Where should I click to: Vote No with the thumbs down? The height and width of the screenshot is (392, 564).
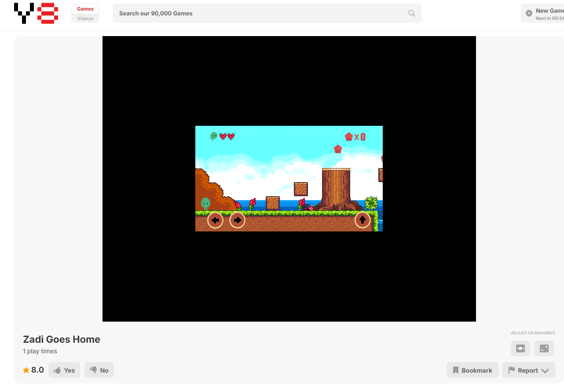click(99, 370)
